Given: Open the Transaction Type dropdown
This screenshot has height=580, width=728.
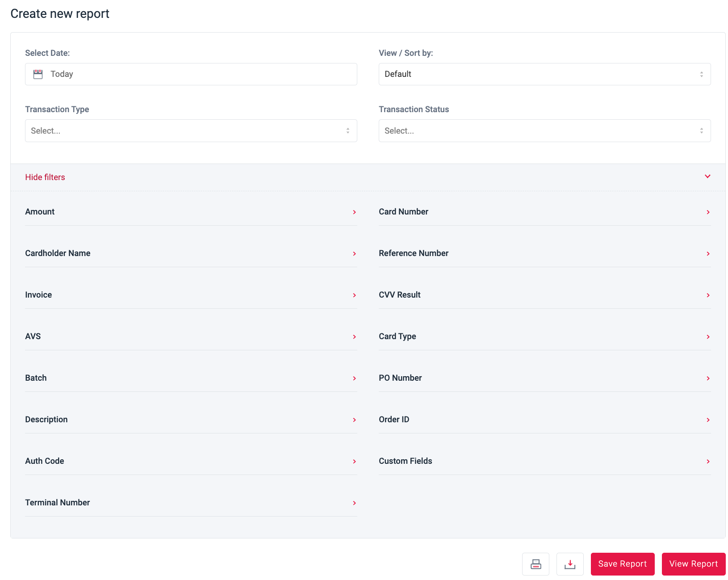Looking at the screenshot, I should [191, 131].
